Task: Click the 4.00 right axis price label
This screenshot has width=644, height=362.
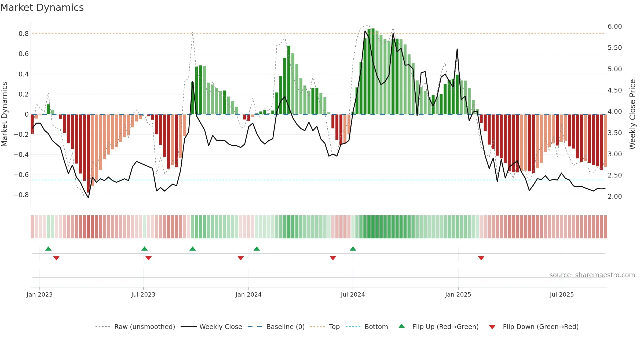Action: pyautogui.click(x=615, y=112)
